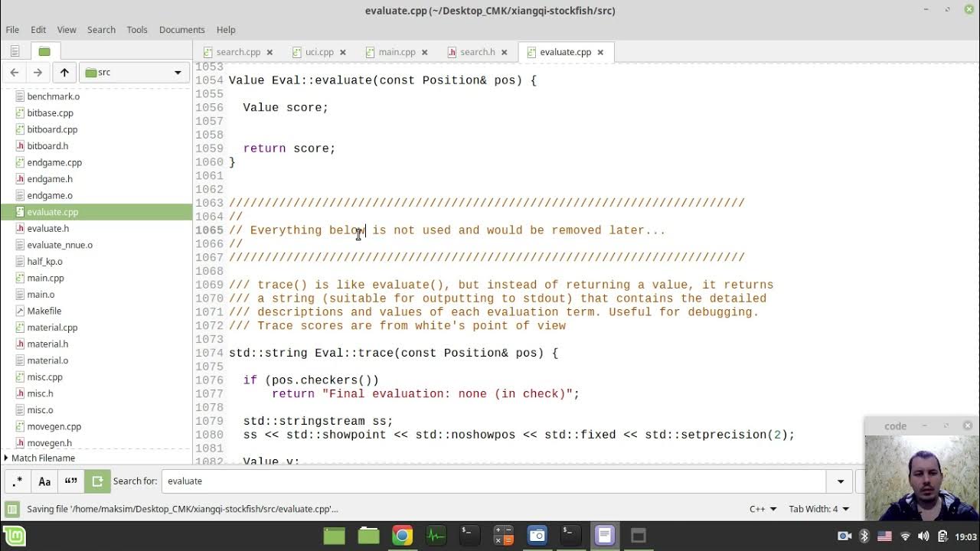Open the search history dropdown arrow
The width and height of the screenshot is (980, 551).
[841, 481]
